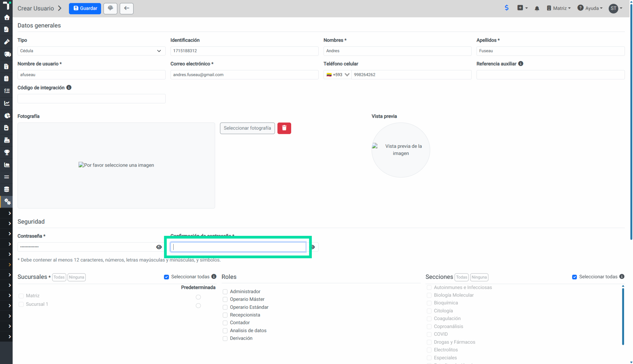
Task: Open the Tipo Cédula dropdown
Action: [x=91, y=51]
